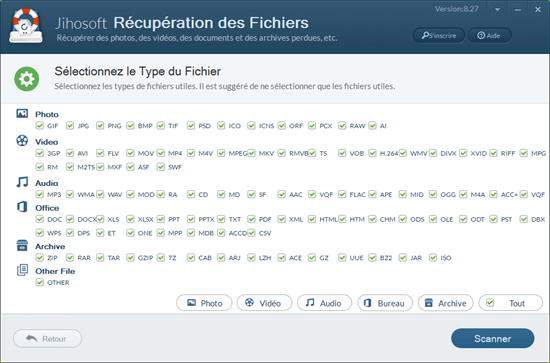The width and height of the screenshot is (550, 363).
Task: Click the Other File section heading
Action: point(55,271)
